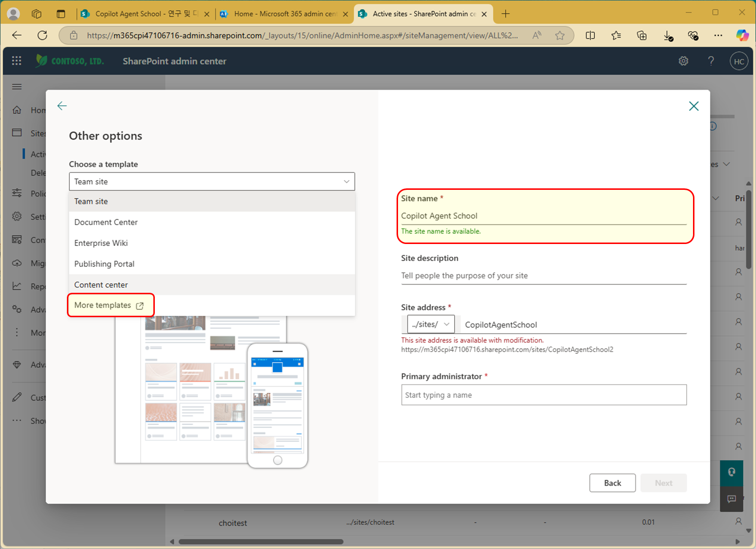The width and height of the screenshot is (756, 549).
Task: Click the Customize navigation pencil icon
Action: coord(17,397)
